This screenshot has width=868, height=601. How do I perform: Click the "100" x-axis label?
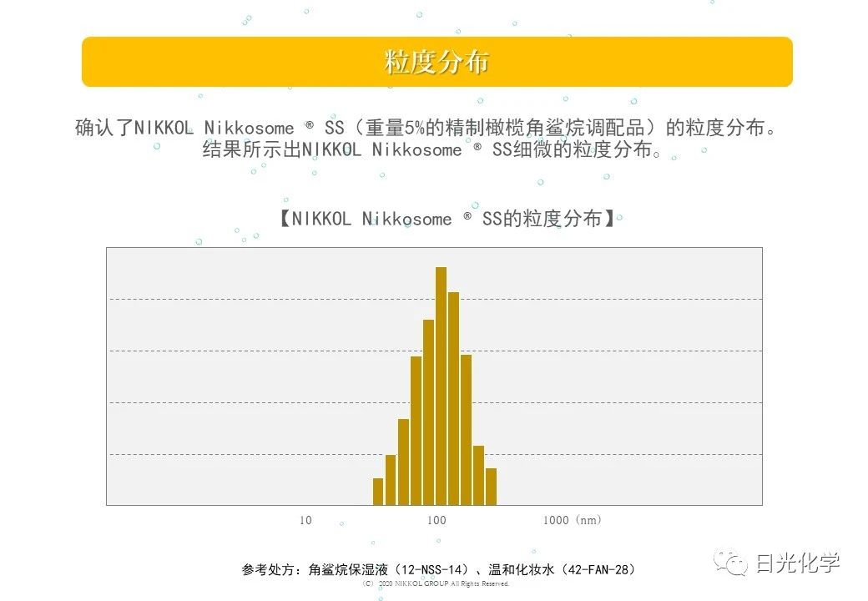click(437, 520)
